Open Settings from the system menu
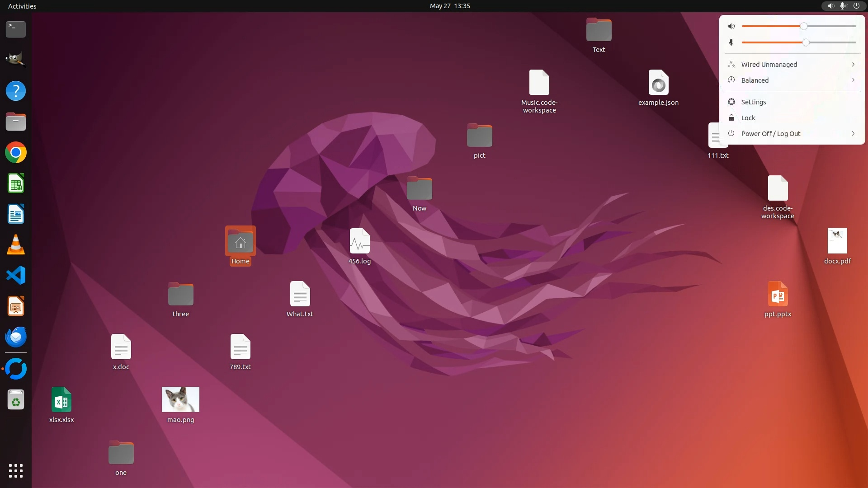Viewport: 868px width, 488px height. [x=754, y=102]
